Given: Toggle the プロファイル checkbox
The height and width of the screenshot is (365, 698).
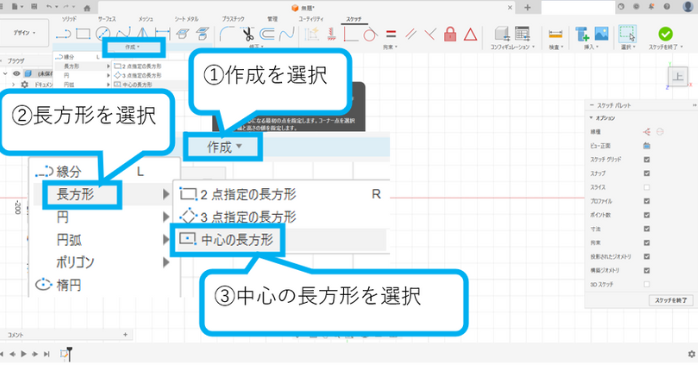Looking at the screenshot, I should [x=647, y=201].
